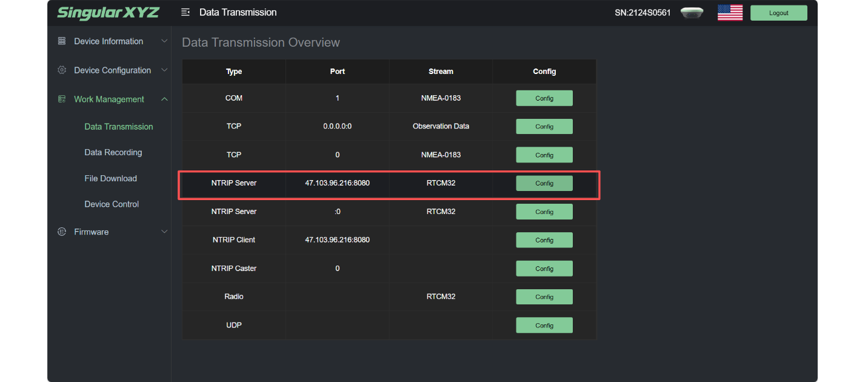
Task: Click the Stream column header
Action: [x=441, y=72]
